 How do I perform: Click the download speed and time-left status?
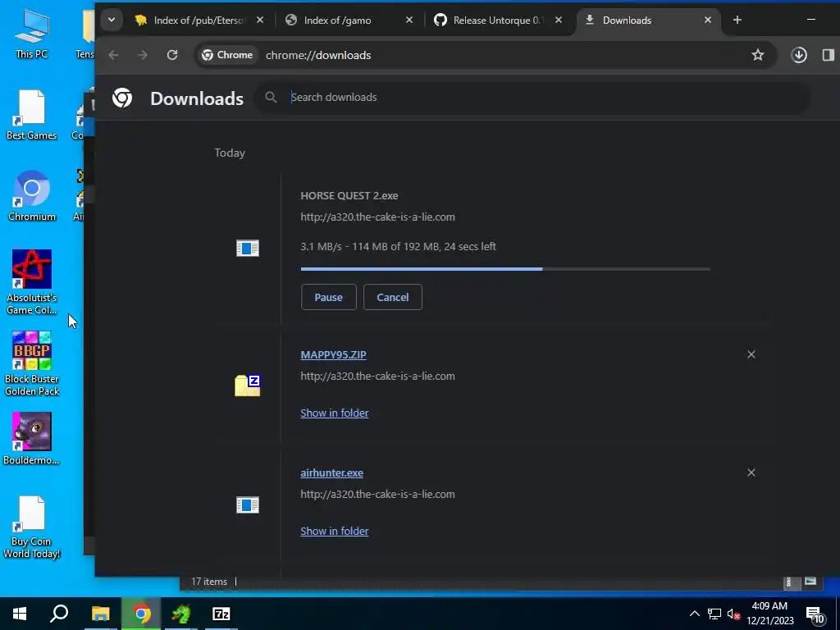(398, 246)
